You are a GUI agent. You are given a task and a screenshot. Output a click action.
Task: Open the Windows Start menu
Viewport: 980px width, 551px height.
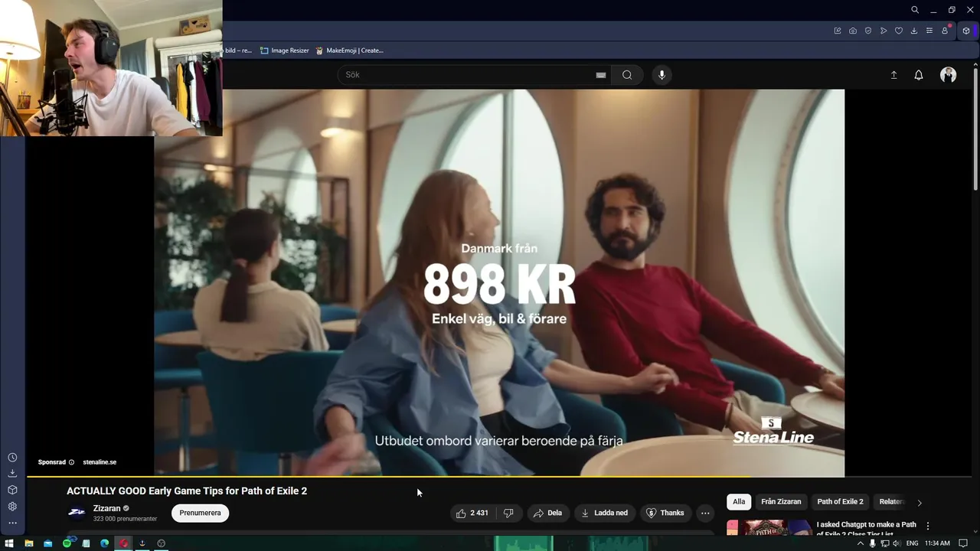[x=9, y=543]
